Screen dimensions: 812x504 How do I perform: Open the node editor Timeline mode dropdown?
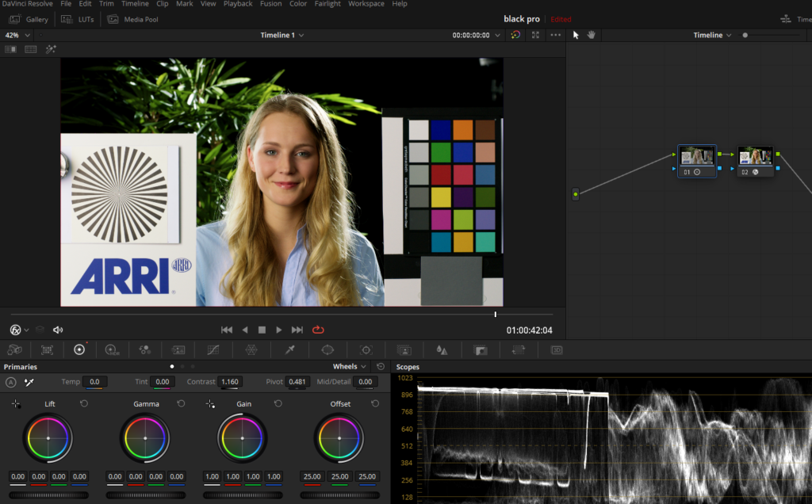coord(713,35)
